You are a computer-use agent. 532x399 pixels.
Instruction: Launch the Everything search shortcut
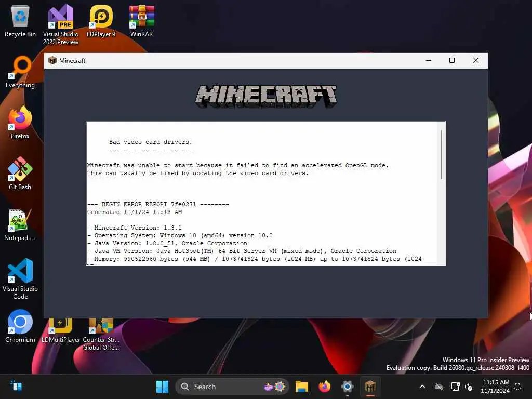pyautogui.click(x=20, y=72)
